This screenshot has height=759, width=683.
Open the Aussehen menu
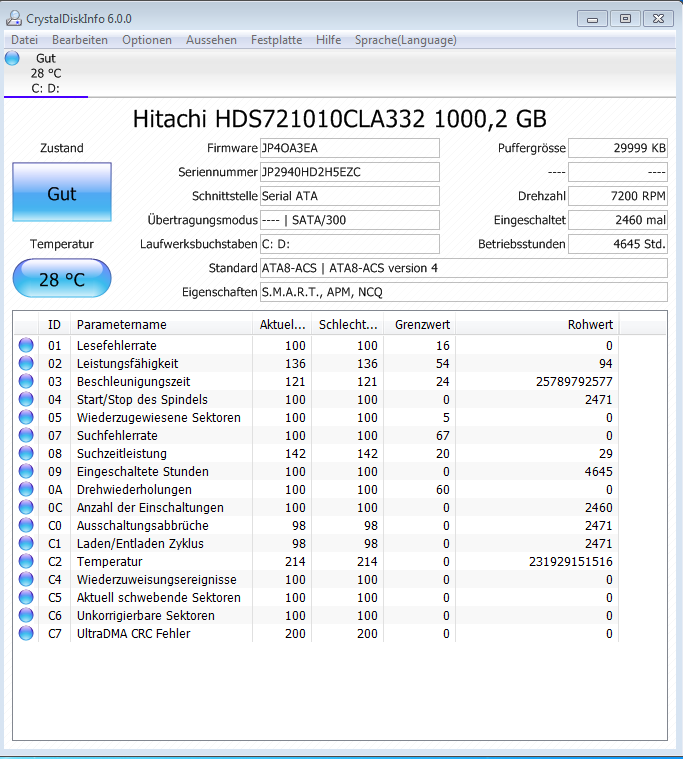(211, 40)
